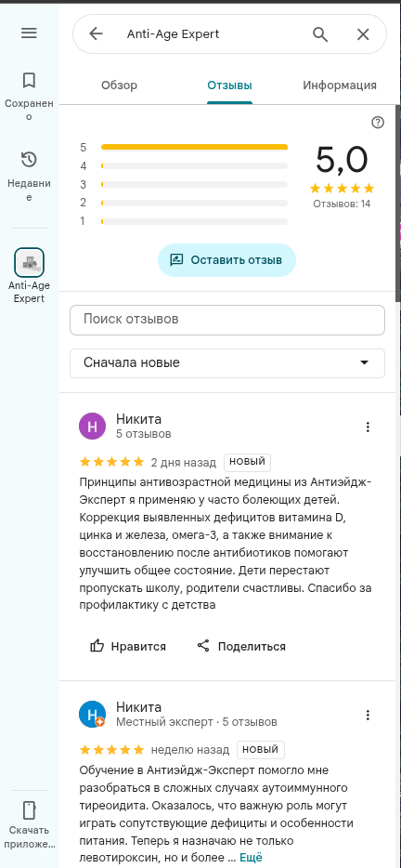The width and height of the screenshot is (401, 868).
Task: Click Скачать приложение phone icon
Action: [x=29, y=810]
